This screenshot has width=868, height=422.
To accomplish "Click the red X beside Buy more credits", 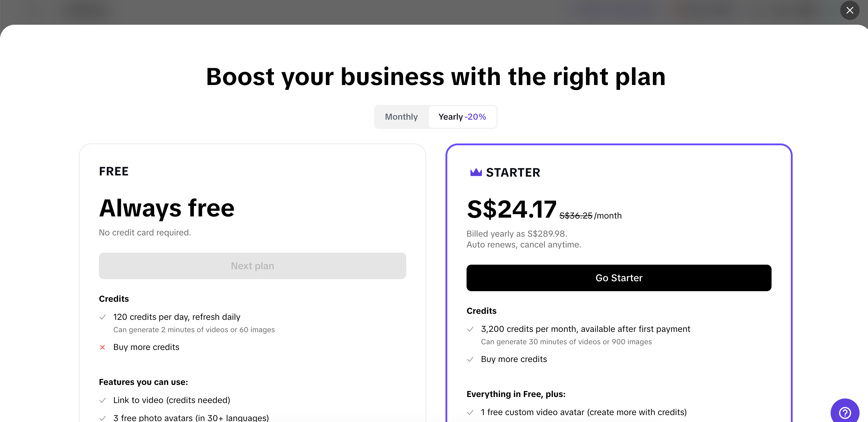I will (x=102, y=347).
